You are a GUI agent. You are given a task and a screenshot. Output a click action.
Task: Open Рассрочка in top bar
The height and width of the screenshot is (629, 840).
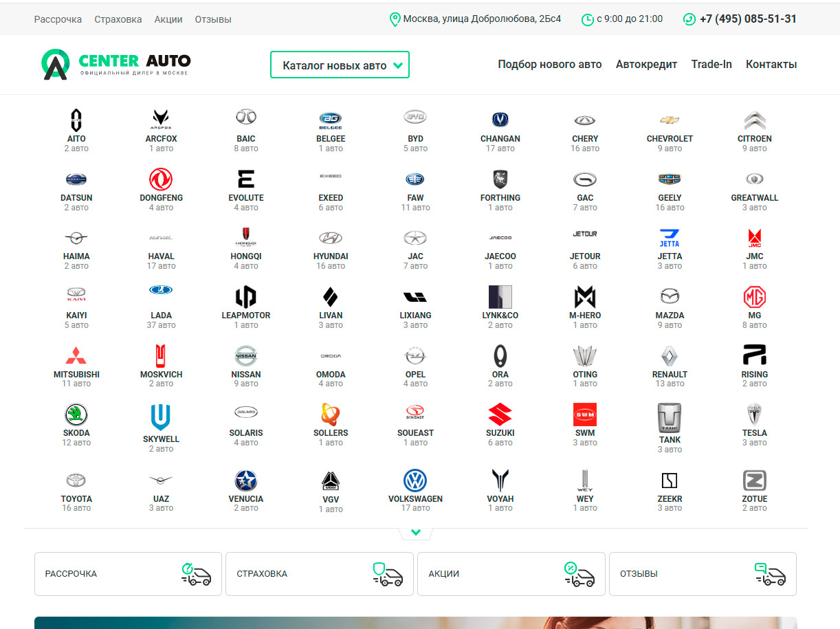58,19
